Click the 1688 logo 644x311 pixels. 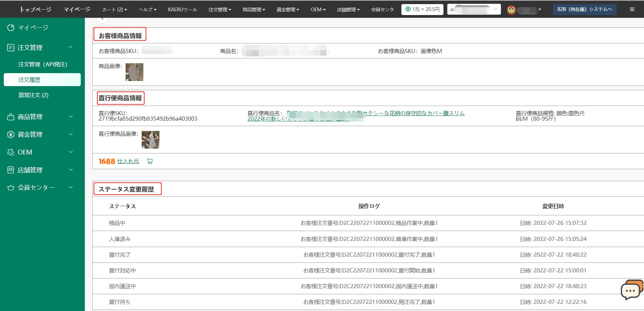107,161
